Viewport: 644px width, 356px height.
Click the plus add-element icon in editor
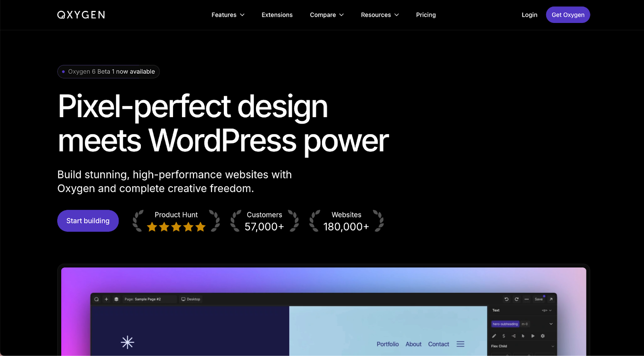(x=106, y=299)
